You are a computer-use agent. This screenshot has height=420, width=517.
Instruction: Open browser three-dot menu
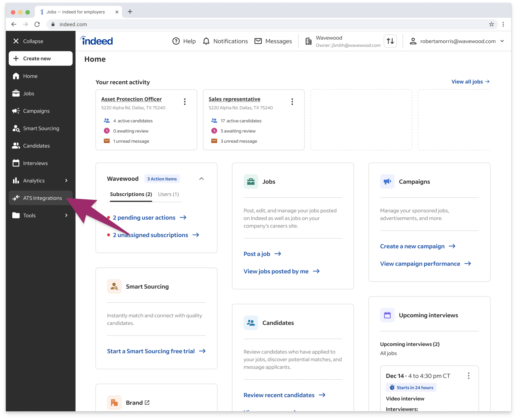point(503,24)
